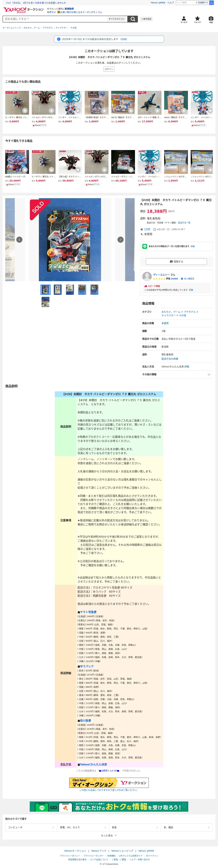Image resolution: width=218 pixels, height=868 pixels.
Task: Open 佐川急便 heading link in description
Action: pyautogui.click(x=85, y=720)
